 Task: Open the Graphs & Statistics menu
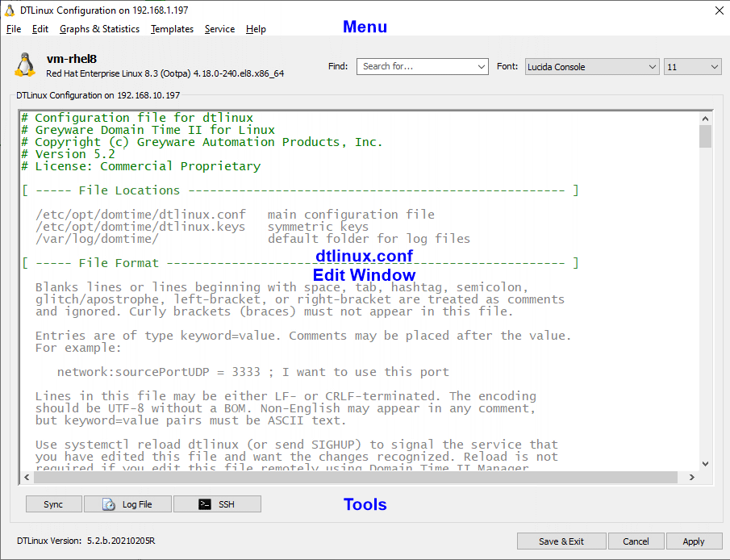tap(99, 29)
